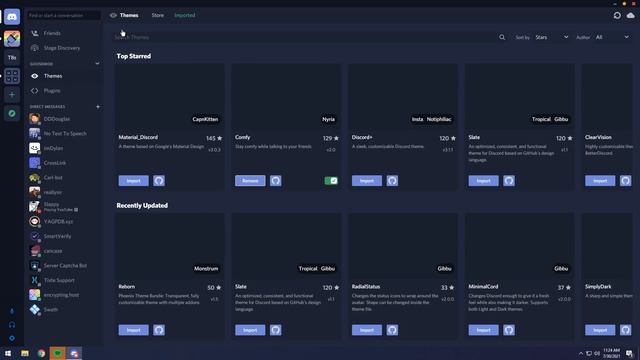
Task: Import the ClearVision theme
Action: coord(600,180)
